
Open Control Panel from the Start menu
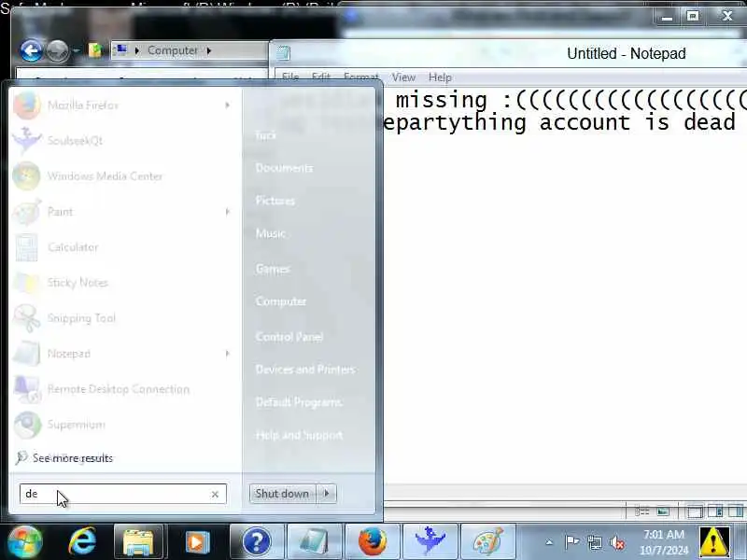[x=289, y=337]
